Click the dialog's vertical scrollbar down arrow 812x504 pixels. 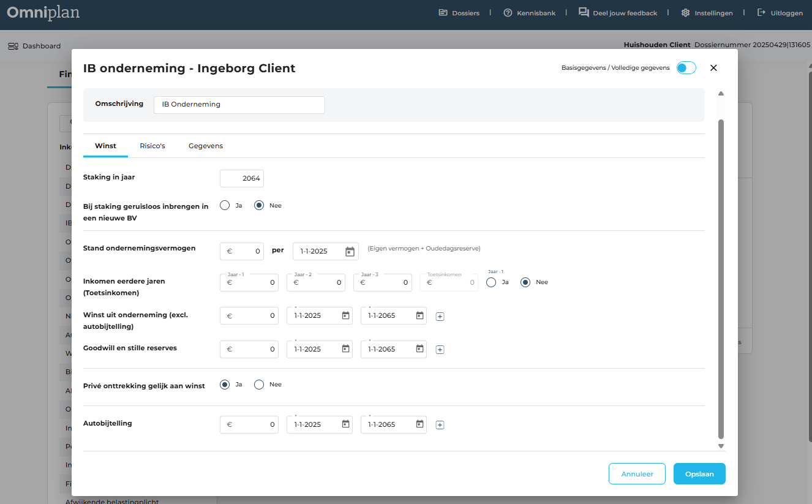(721, 446)
